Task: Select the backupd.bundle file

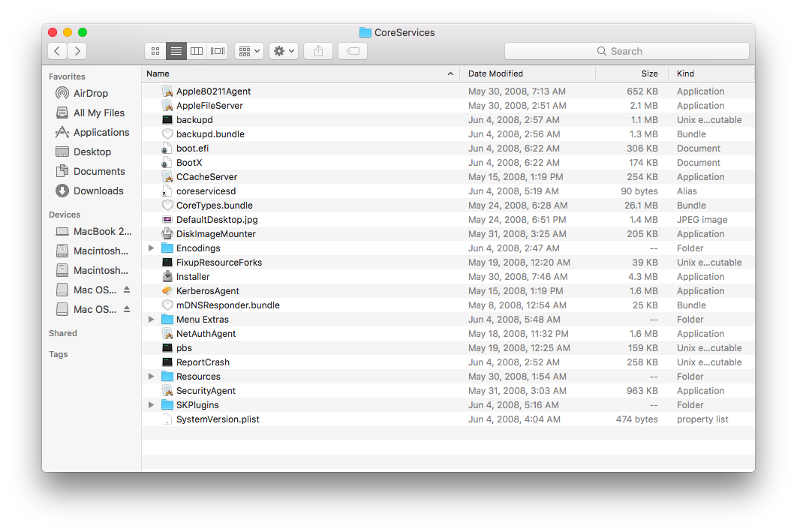Action: tap(448, 134)
